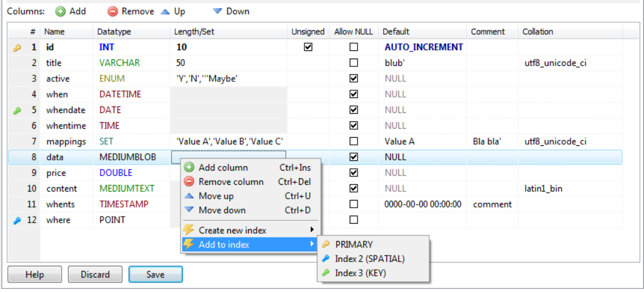Uncheck Allow NULL for the data column

point(353,157)
